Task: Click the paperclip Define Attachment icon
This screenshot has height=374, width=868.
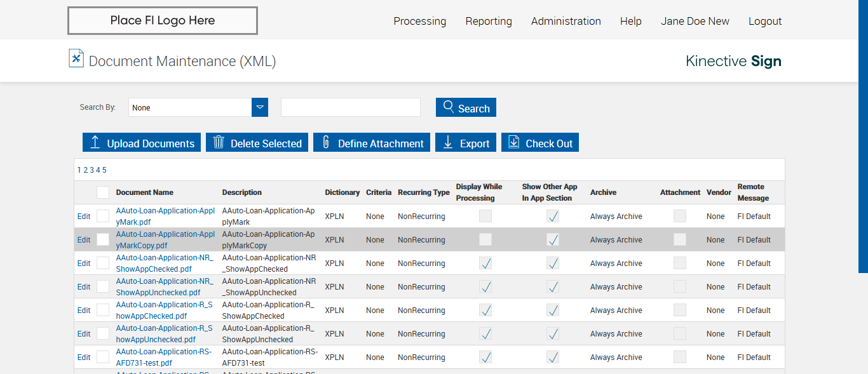Action: pyautogui.click(x=326, y=142)
